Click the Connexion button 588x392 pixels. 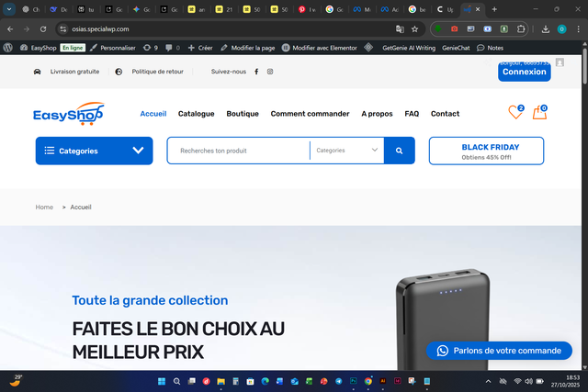point(525,72)
